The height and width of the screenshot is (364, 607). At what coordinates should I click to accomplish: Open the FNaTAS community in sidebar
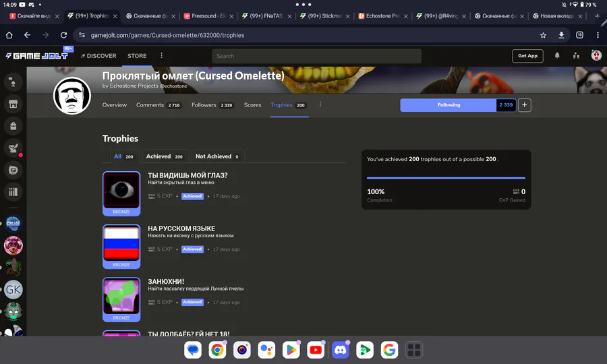coord(13,223)
